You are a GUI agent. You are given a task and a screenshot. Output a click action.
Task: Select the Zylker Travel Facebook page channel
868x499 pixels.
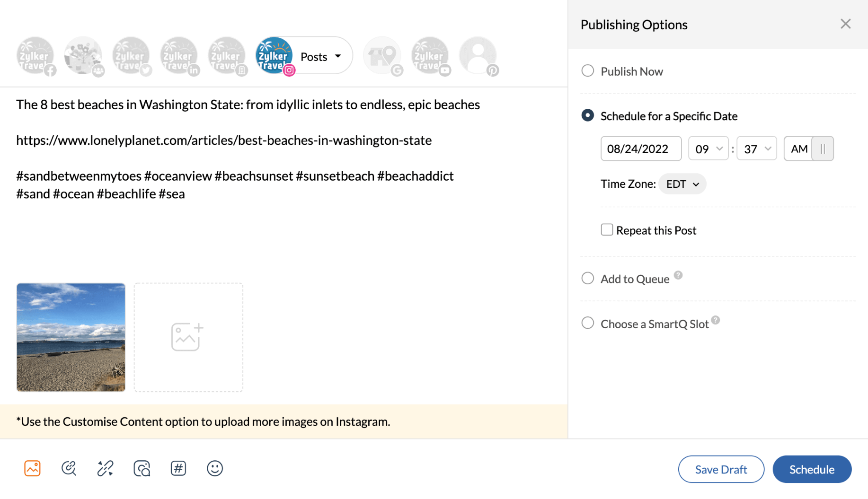click(x=35, y=56)
